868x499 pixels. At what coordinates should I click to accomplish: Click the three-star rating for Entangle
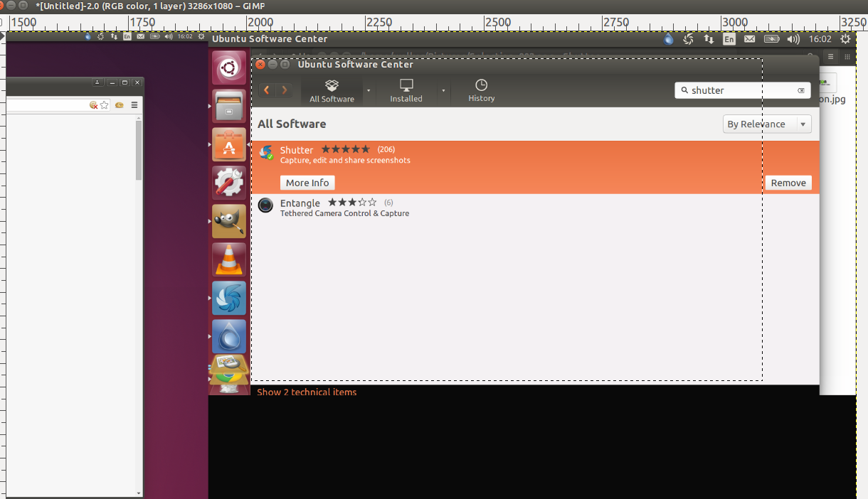tap(352, 203)
